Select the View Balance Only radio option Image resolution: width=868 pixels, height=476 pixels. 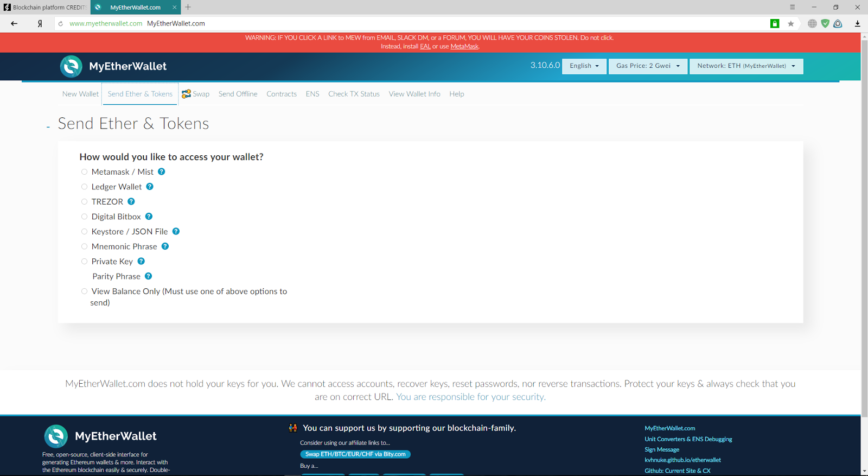pyautogui.click(x=84, y=291)
